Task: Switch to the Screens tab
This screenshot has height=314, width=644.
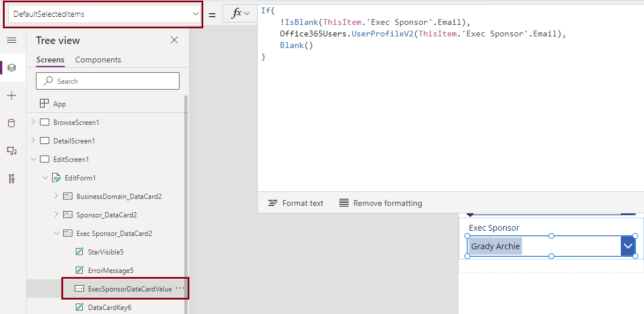Action: pos(50,60)
